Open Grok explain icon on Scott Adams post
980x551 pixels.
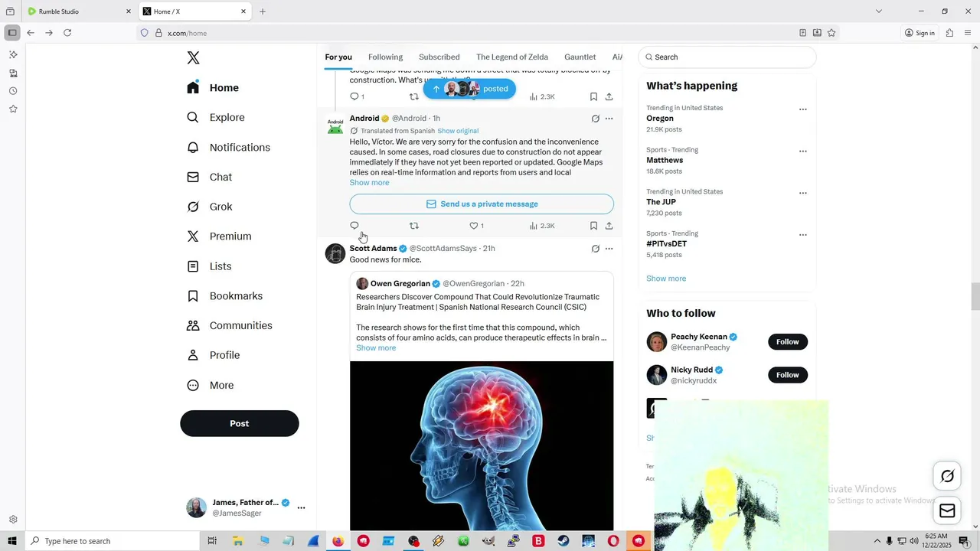pyautogui.click(x=595, y=249)
